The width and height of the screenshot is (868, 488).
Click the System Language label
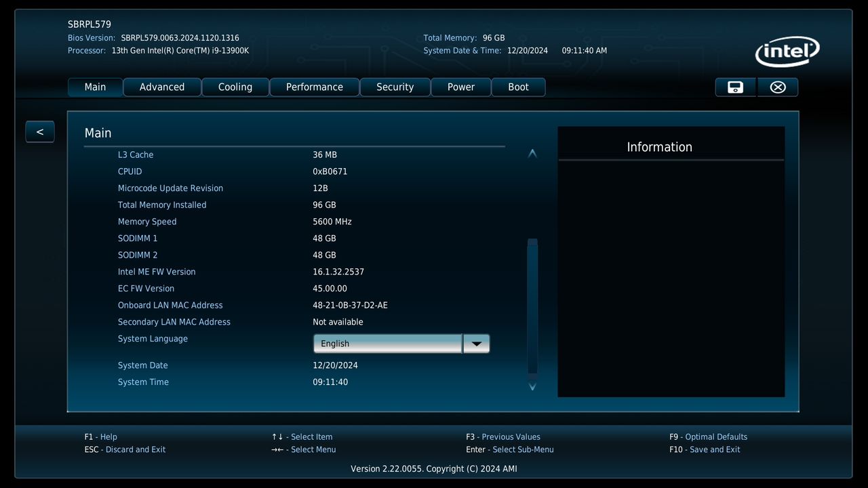tap(153, 339)
